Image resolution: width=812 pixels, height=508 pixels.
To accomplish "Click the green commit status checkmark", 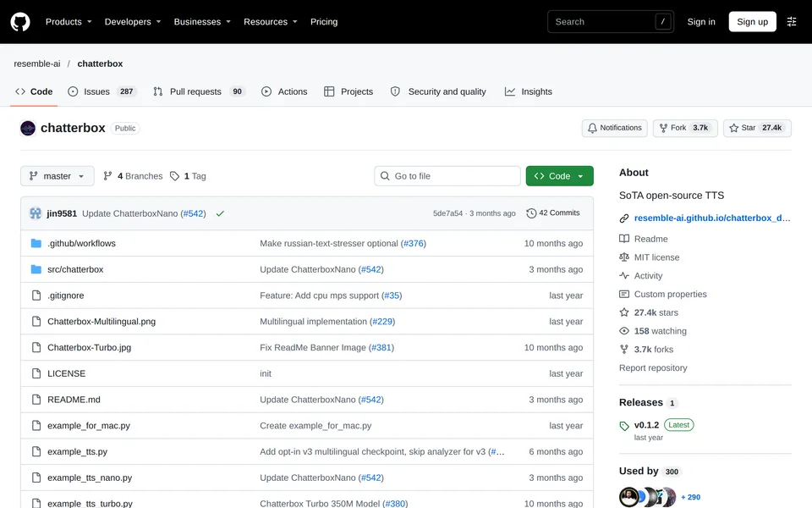I will click(220, 213).
